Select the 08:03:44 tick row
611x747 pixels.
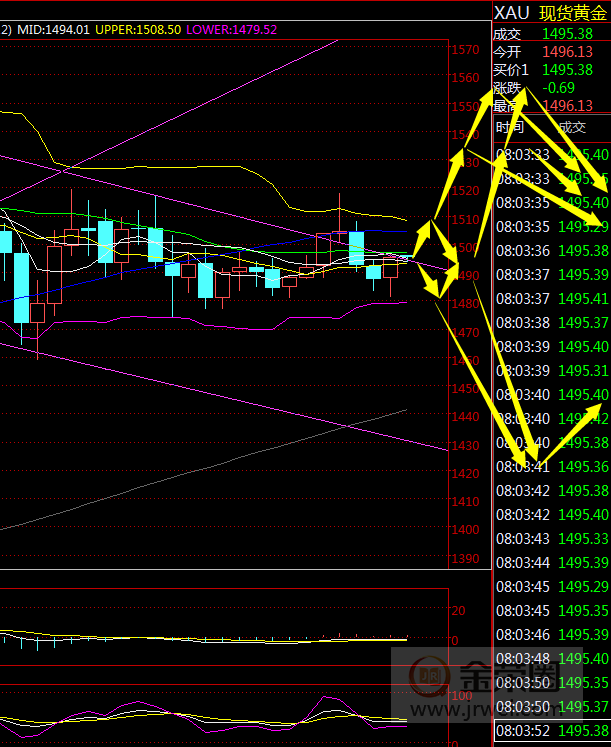click(x=552, y=563)
